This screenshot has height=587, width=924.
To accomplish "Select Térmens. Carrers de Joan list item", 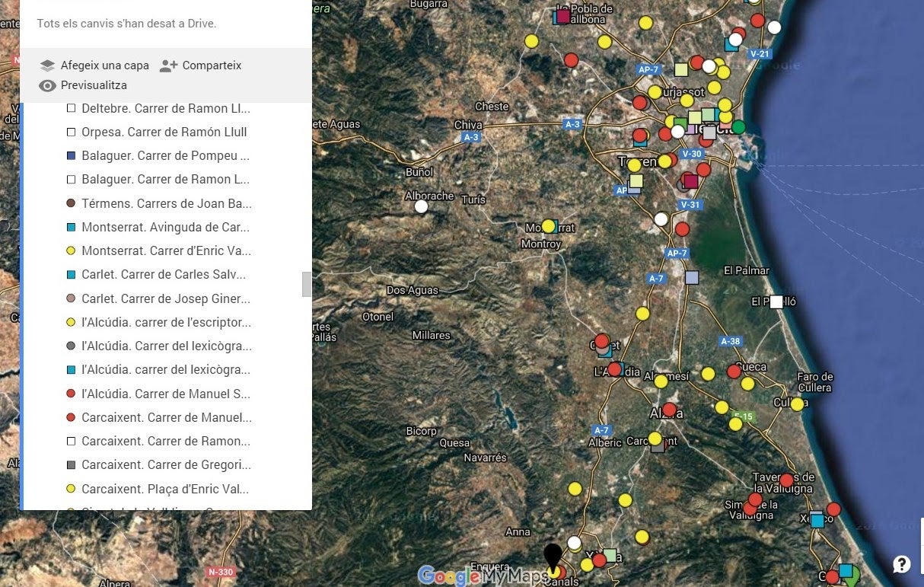I will point(166,203).
